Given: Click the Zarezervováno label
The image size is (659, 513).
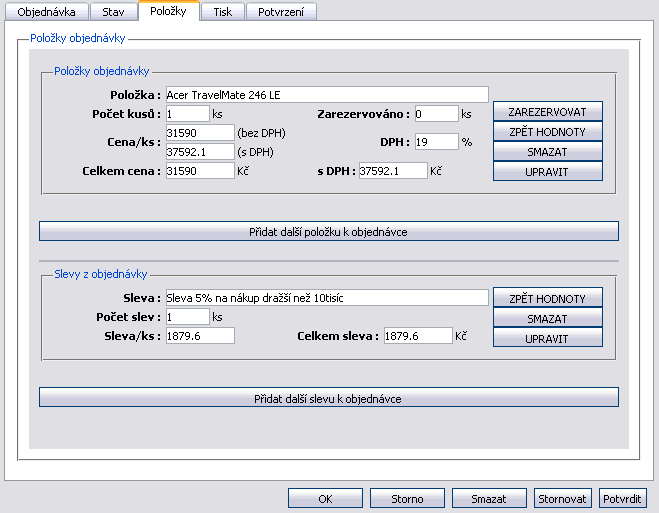Looking at the screenshot, I should (x=363, y=114).
